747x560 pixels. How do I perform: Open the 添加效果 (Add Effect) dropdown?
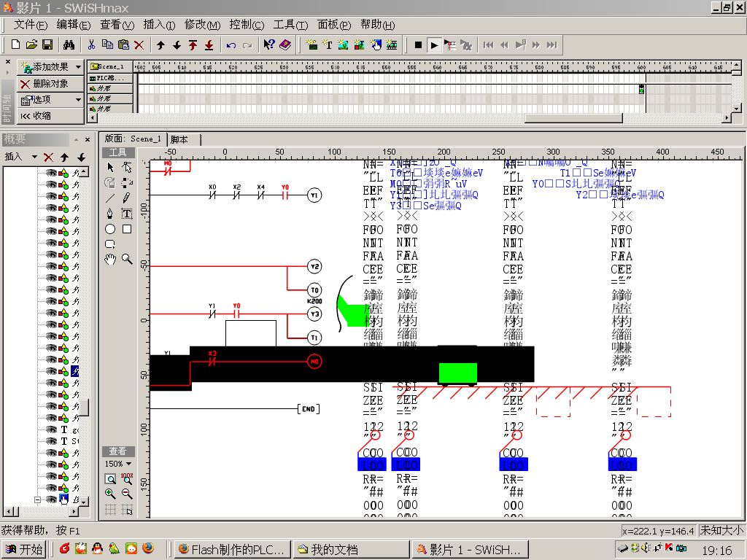click(x=50, y=67)
